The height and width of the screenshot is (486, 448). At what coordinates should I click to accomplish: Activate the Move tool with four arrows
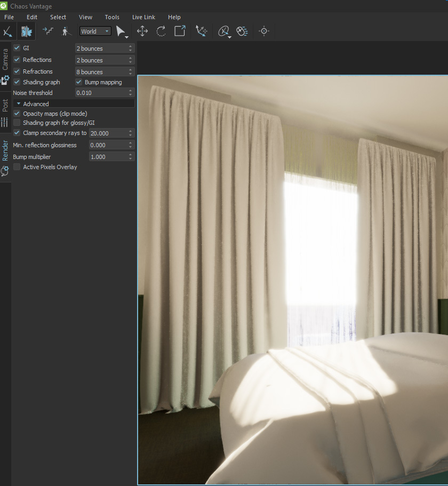tap(142, 31)
